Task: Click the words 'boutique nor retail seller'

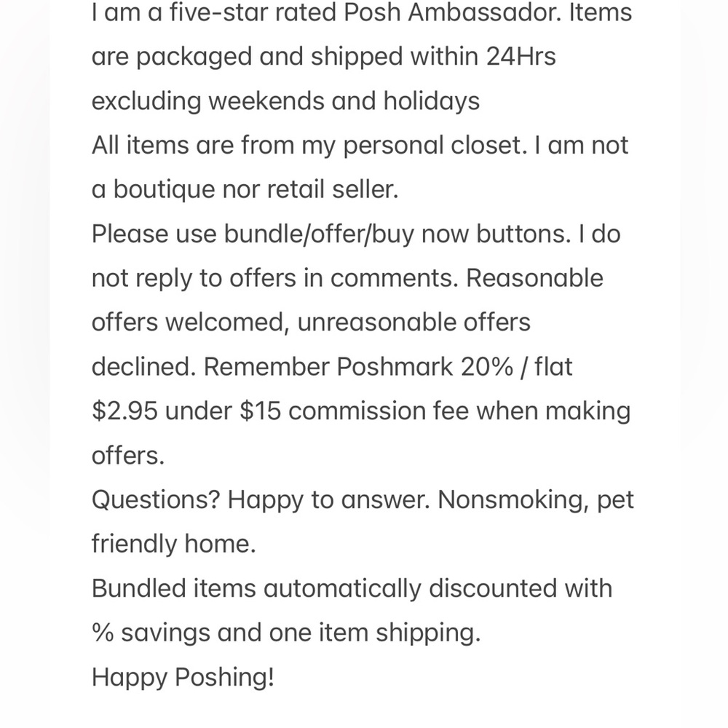Action: (256, 189)
